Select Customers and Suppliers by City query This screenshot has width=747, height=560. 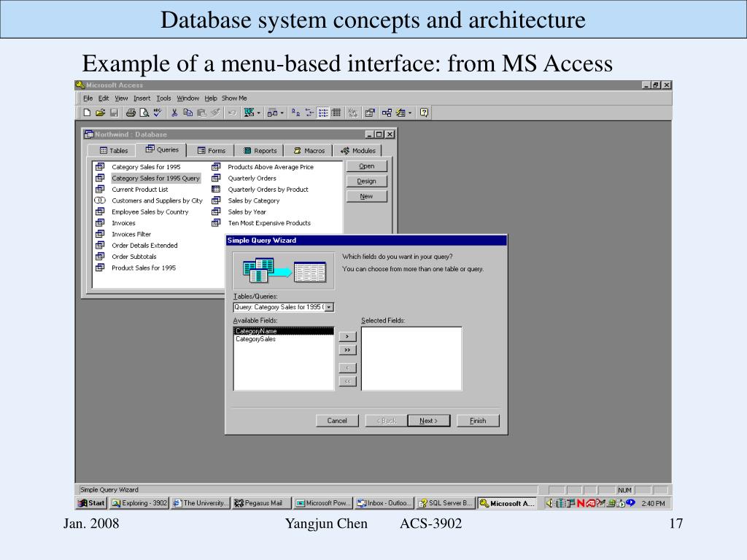pyautogui.click(x=149, y=201)
